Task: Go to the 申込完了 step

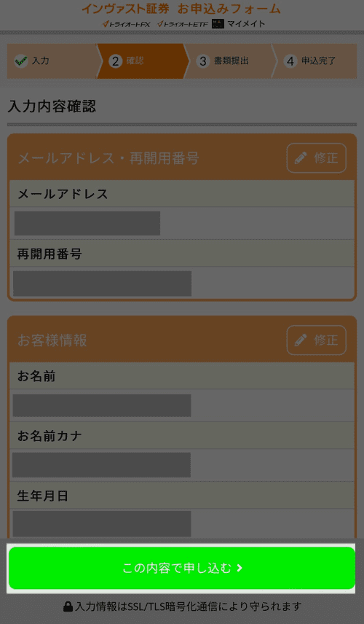Action: pyautogui.click(x=314, y=61)
